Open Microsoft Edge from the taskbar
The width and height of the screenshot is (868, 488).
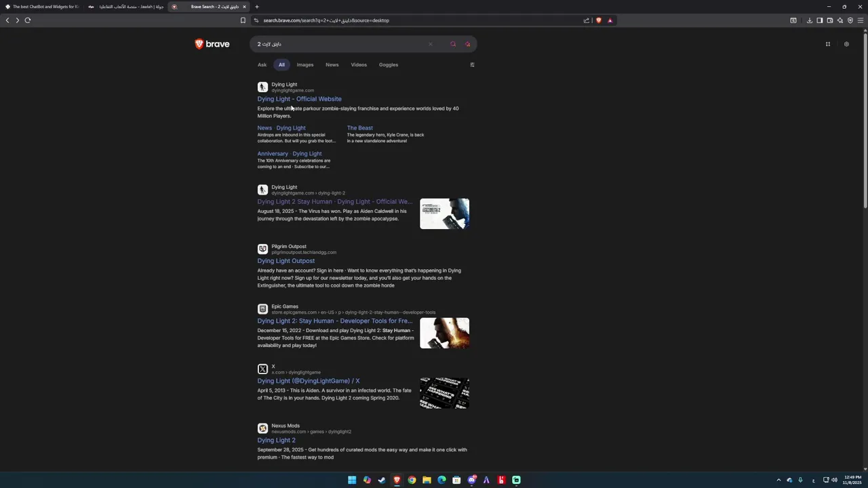pos(441,480)
